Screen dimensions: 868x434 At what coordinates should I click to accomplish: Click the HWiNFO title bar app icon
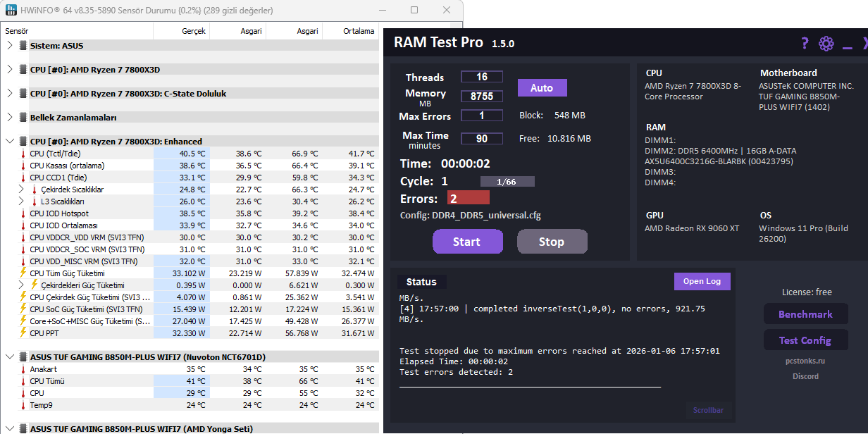click(12, 11)
